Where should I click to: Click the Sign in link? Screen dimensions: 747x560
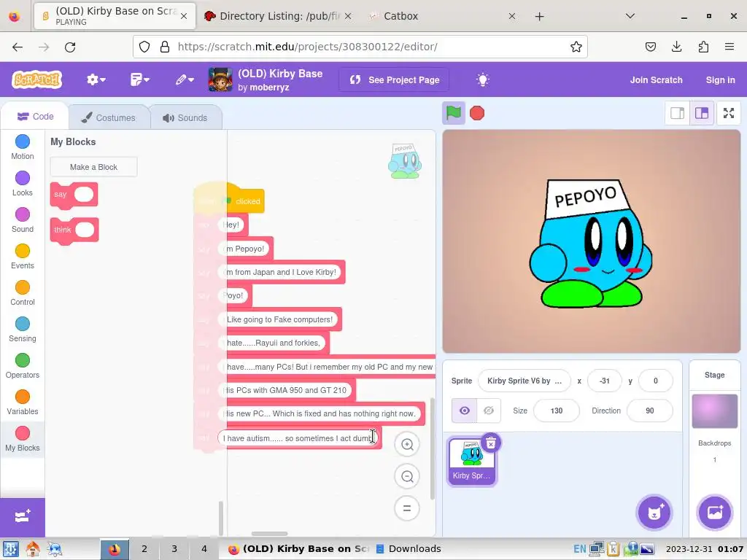720,79
